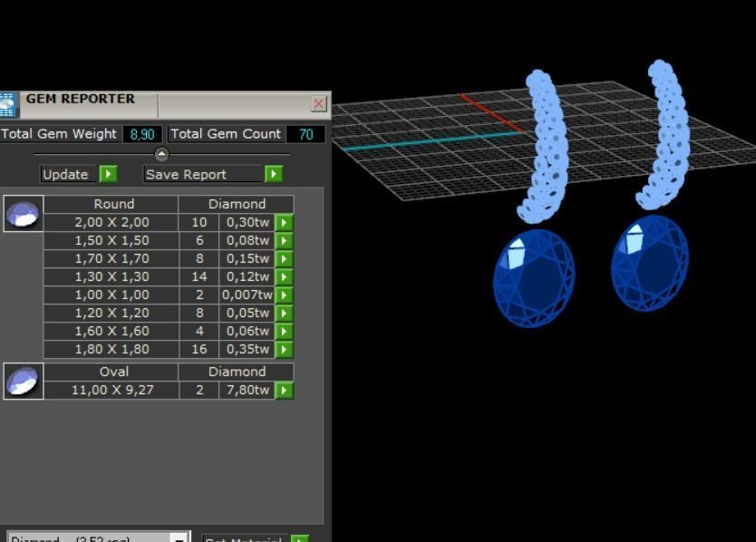Screen dimensions: 756x542
Task: Click green arrow for 1,80 X 1,80 row
Action: 285,350
